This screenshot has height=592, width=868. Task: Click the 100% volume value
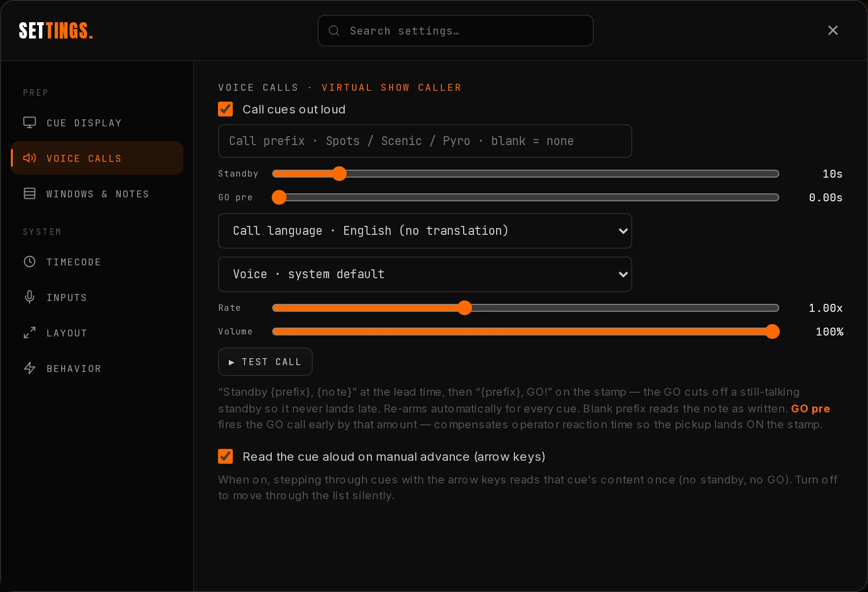point(830,332)
